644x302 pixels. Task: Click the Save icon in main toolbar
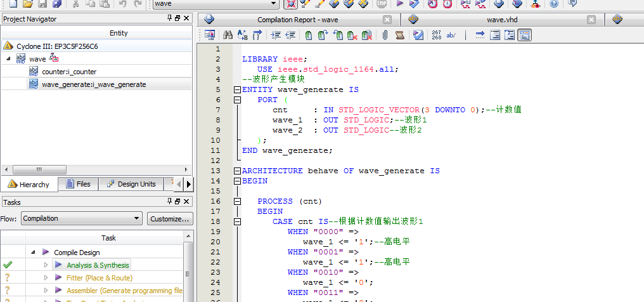[42, 4]
